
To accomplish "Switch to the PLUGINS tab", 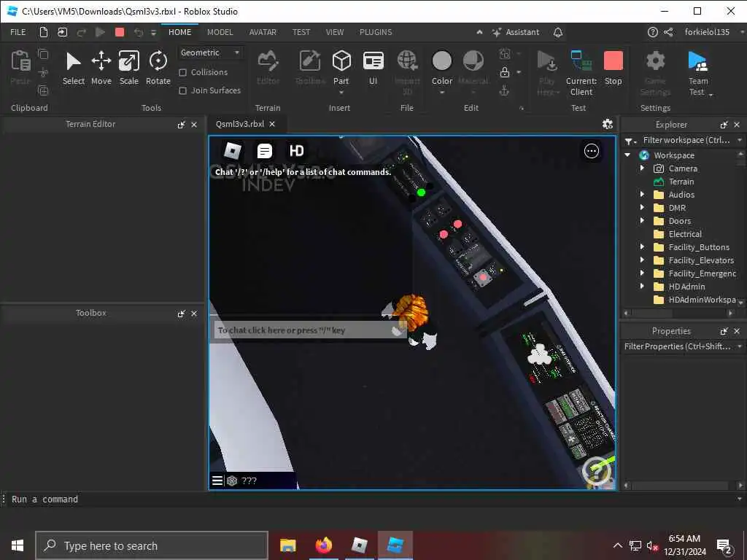I will [376, 32].
